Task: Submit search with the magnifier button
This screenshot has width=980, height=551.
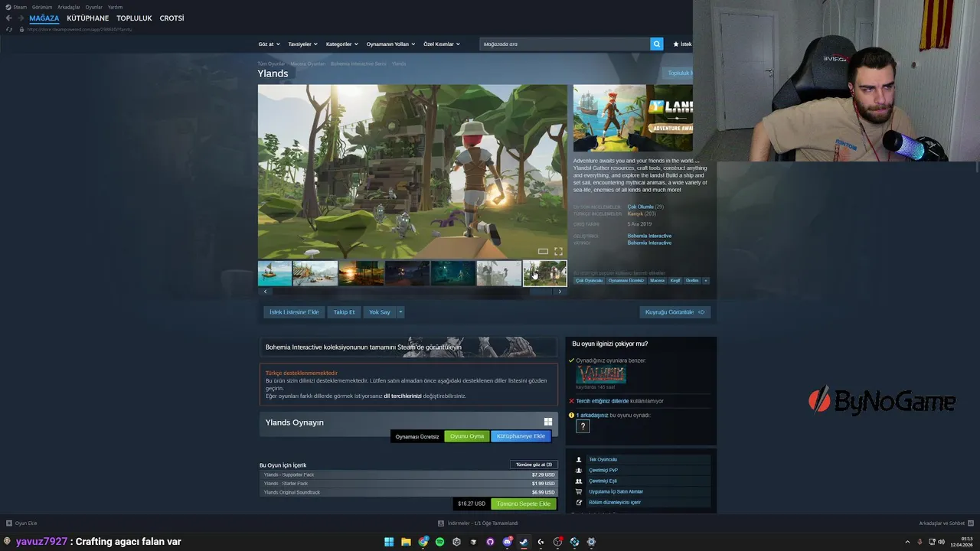Action: (656, 44)
